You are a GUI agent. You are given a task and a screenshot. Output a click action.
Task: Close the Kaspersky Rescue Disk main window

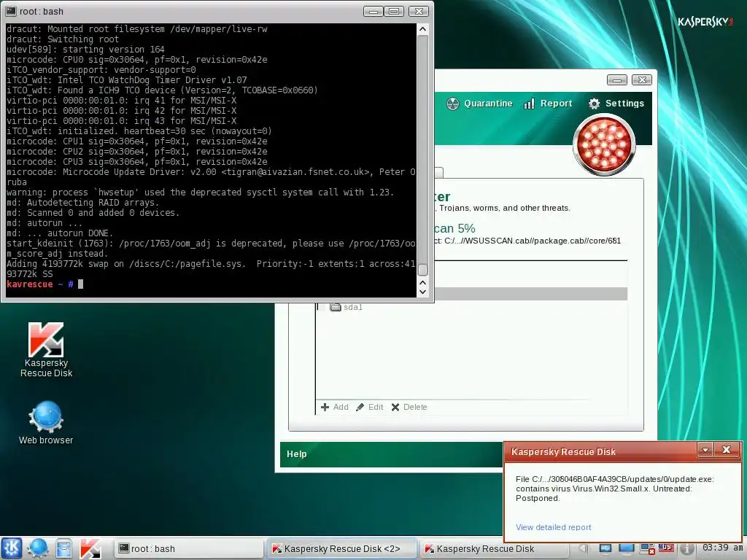coord(642,80)
